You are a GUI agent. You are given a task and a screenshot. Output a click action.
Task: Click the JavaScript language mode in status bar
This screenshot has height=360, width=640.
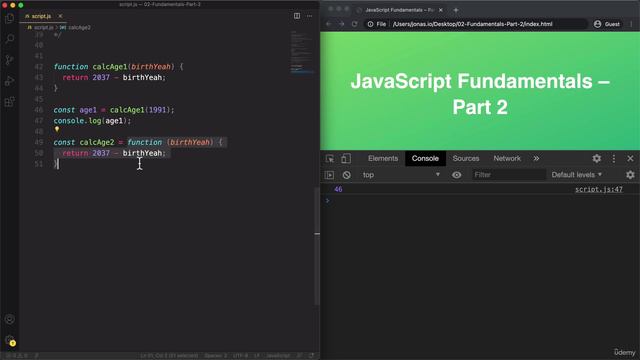278,356
